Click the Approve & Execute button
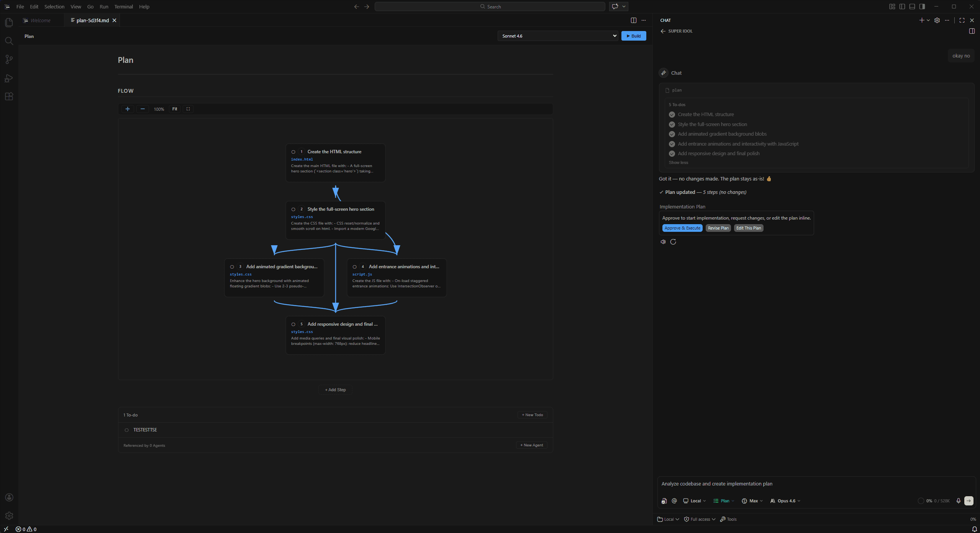 pyautogui.click(x=682, y=228)
